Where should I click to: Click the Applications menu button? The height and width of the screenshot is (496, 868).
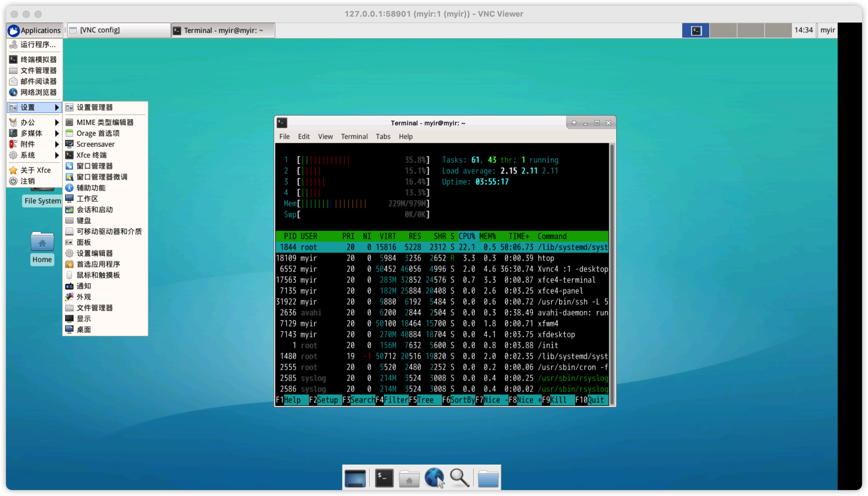click(34, 30)
